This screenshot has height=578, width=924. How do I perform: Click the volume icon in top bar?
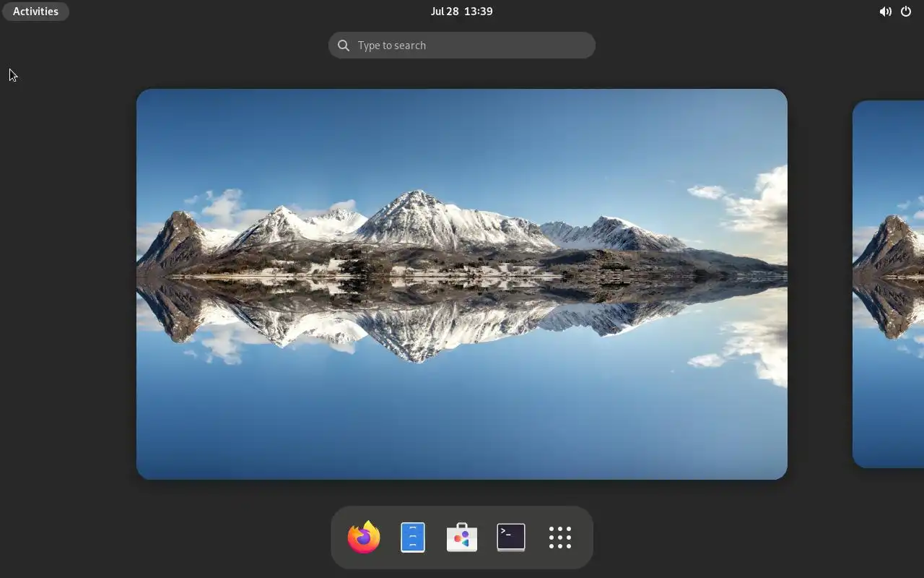[x=885, y=12]
